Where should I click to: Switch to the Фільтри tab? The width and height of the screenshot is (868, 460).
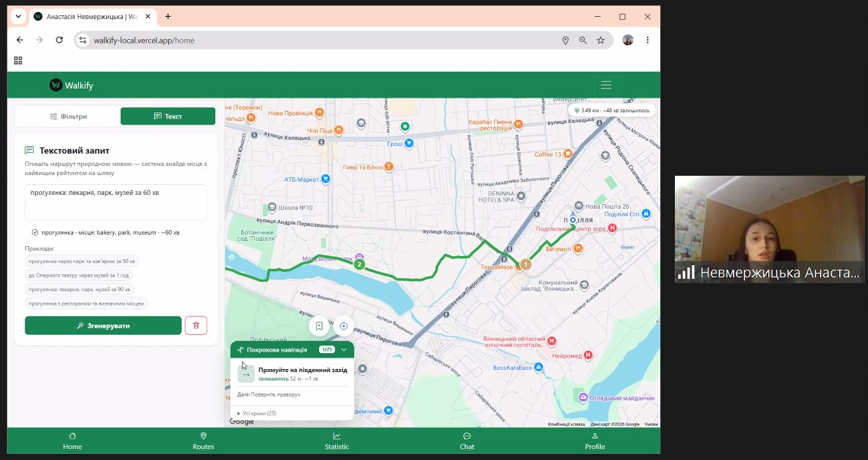(x=69, y=116)
